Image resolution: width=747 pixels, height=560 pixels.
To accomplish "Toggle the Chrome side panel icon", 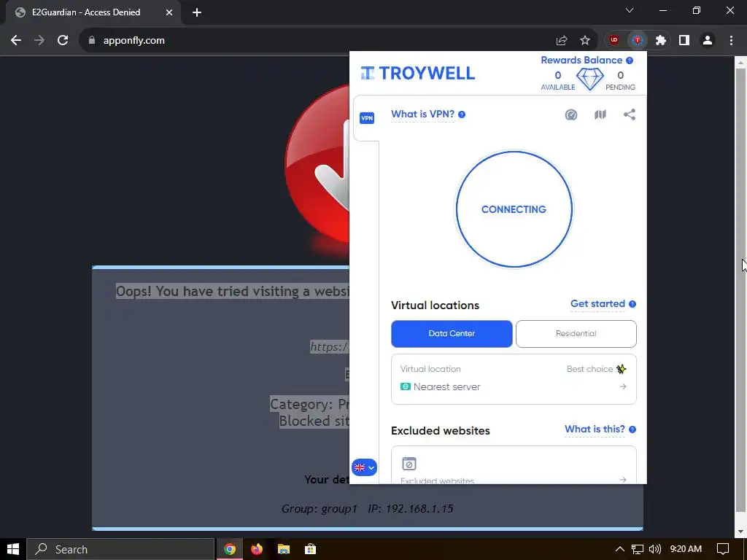I will (684, 41).
